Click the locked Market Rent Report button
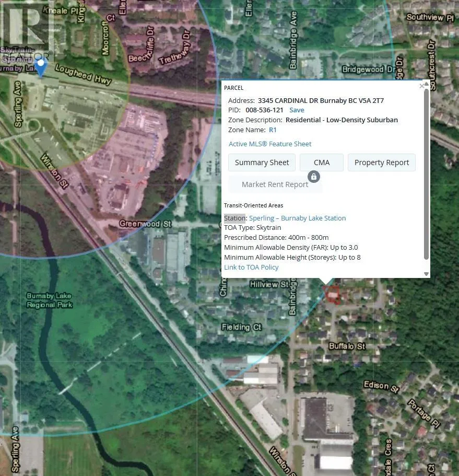The width and height of the screenshot is (459, 476). click(275, 184)
